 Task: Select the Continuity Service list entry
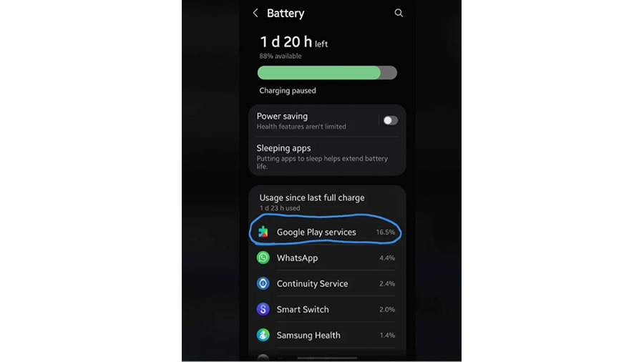(x=327, y=283)
